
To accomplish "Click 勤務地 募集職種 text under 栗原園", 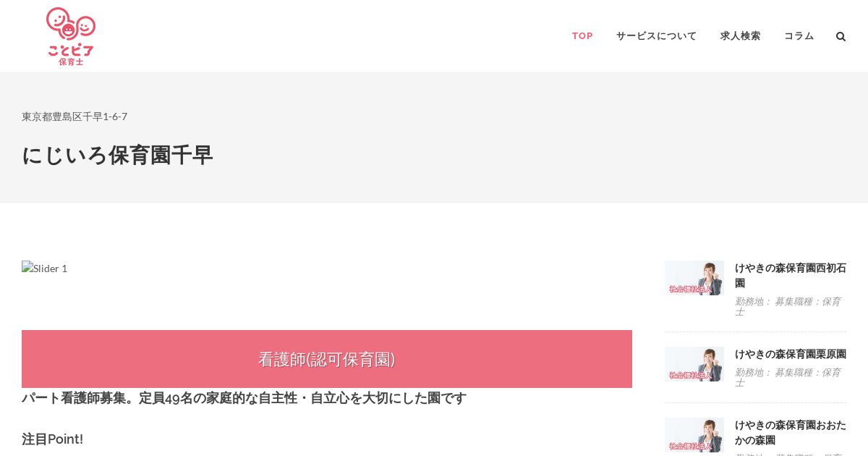I will [x=788, y=377].
